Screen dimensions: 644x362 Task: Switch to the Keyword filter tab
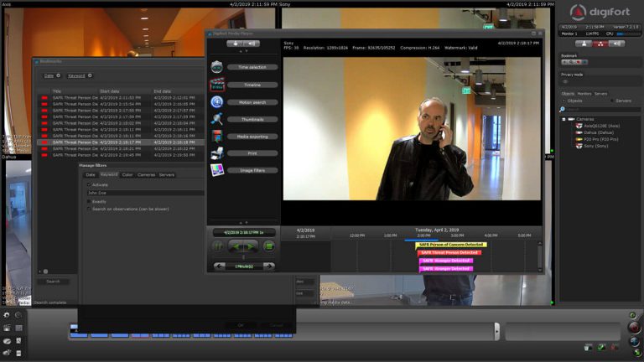pos(109,174)
